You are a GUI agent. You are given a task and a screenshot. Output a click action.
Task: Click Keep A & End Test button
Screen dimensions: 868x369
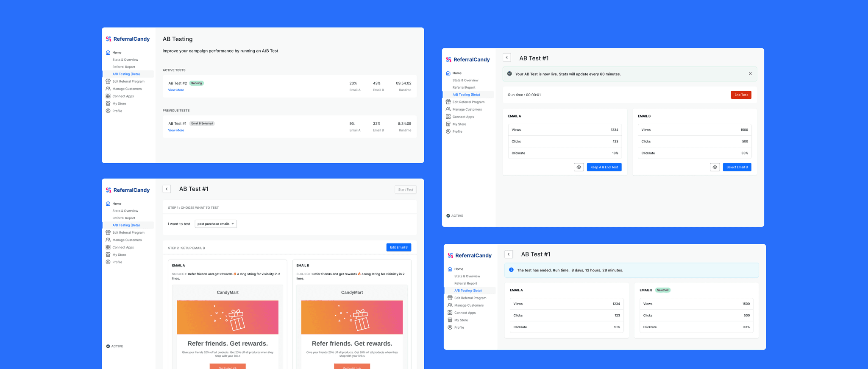[604, 167]
